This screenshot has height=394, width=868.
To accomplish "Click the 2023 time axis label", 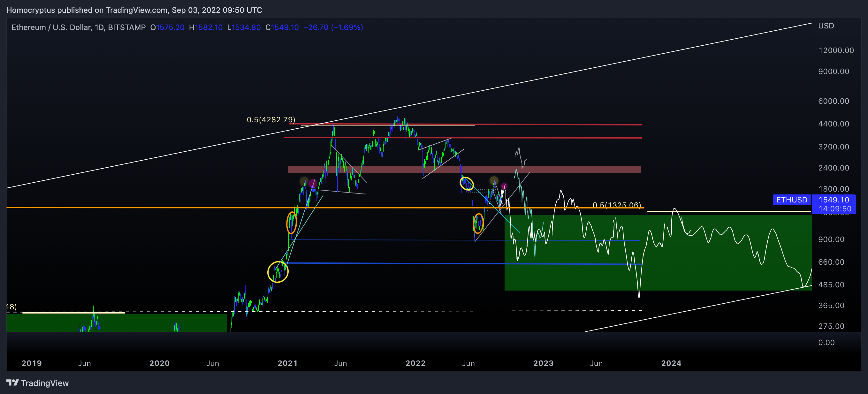I will 543,363.
